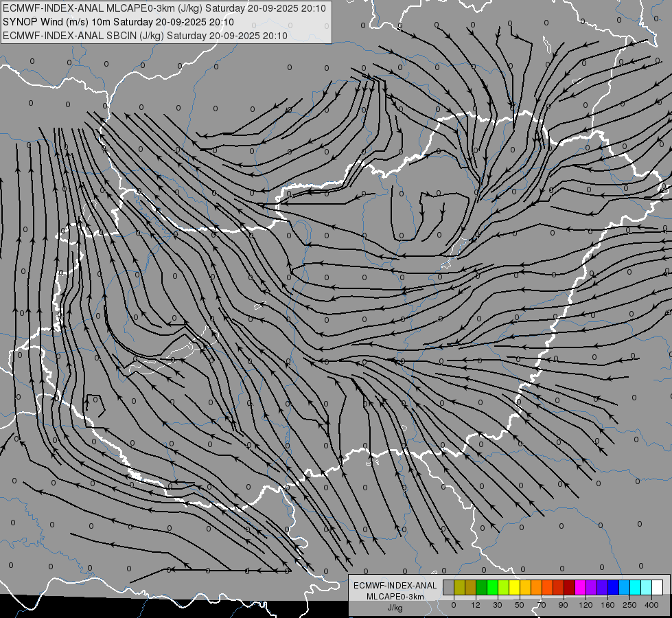Click the legend value 30
Screen dimensions: 672x618
(x=497, y=605)
